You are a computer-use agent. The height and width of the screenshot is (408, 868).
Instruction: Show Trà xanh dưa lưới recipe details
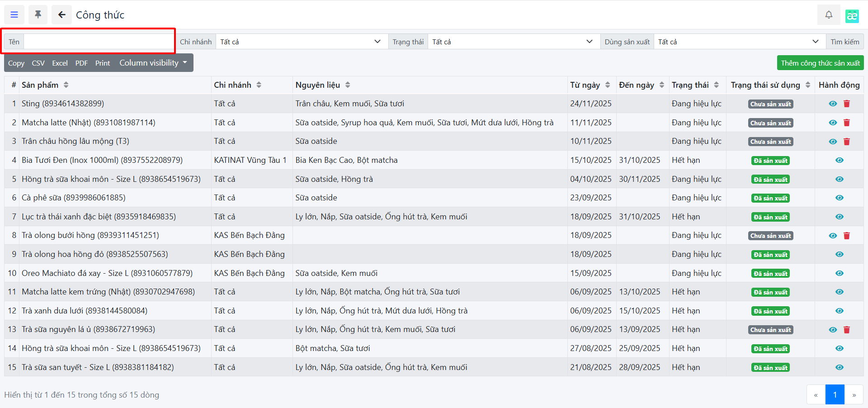coord(839,311)
